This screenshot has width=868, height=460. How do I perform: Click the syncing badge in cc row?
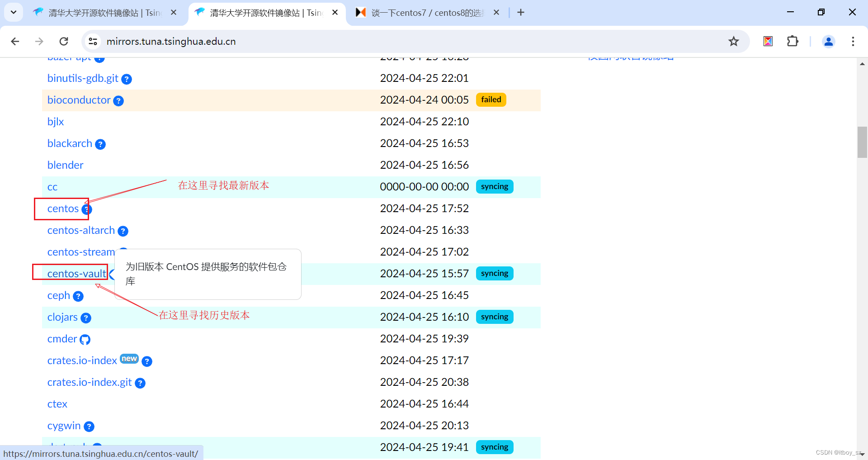pos(495,186)
